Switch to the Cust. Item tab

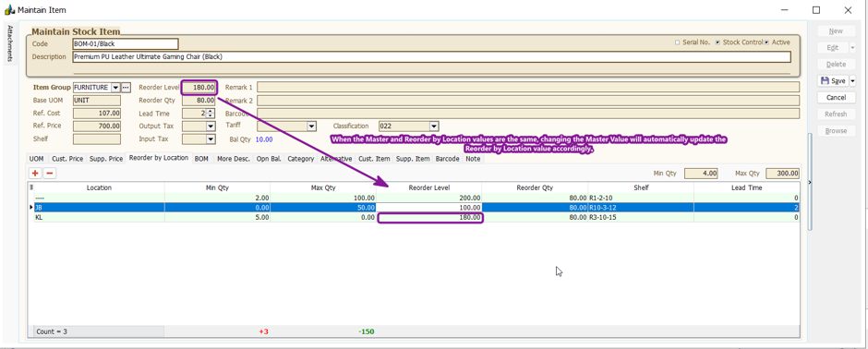tap(374, 159)
